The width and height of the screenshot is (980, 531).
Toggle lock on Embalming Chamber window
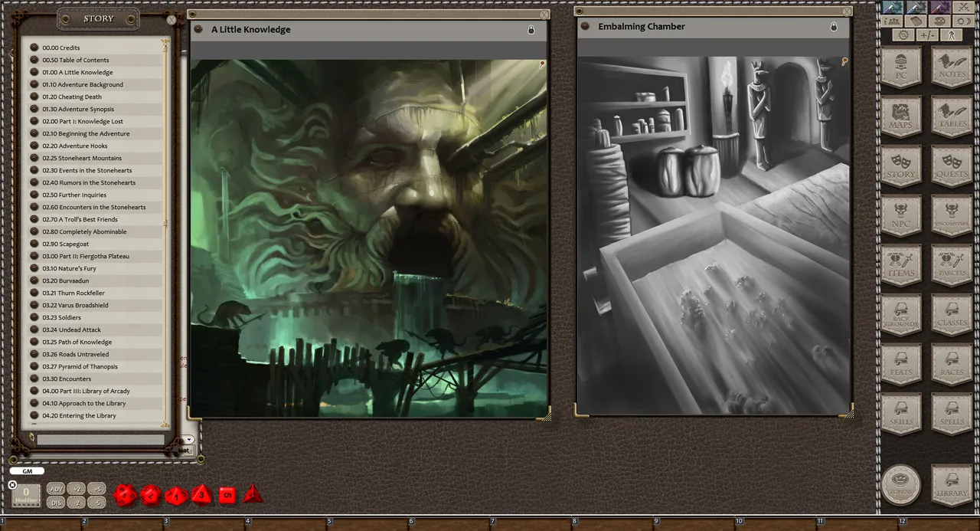[834, 27]
